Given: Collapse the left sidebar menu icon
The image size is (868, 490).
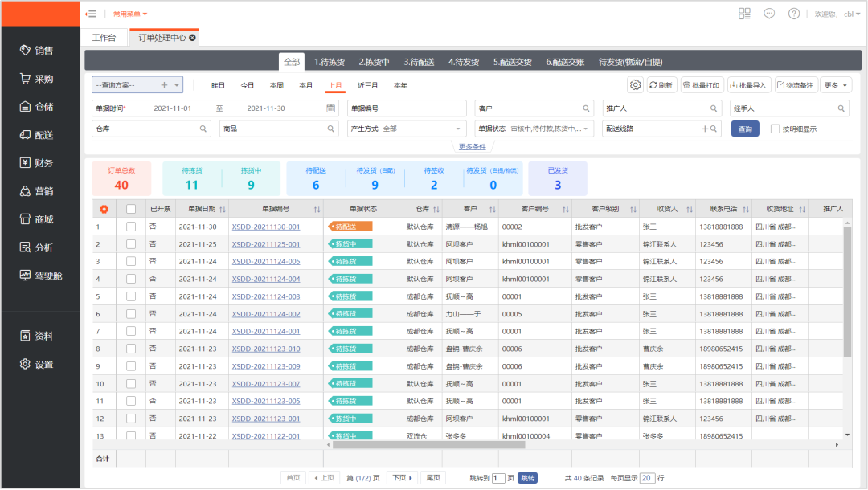Looking at the screenshot, I should coord(92,14).
